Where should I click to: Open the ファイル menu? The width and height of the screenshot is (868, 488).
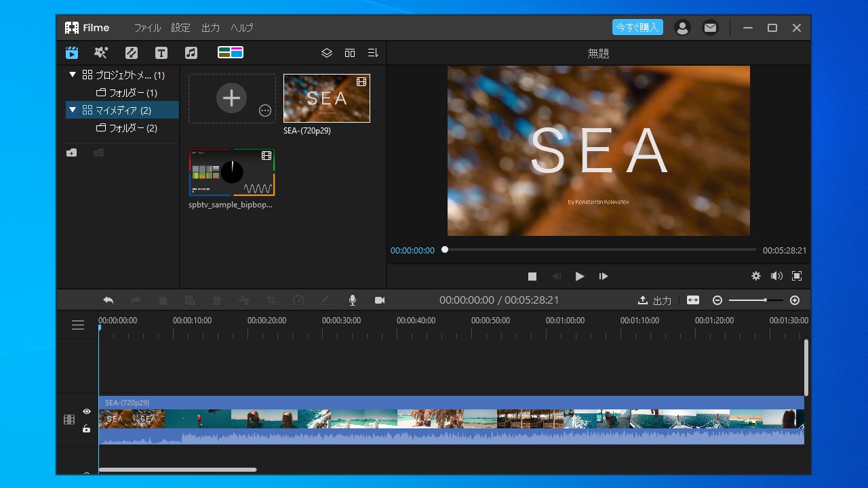point(147,28)
